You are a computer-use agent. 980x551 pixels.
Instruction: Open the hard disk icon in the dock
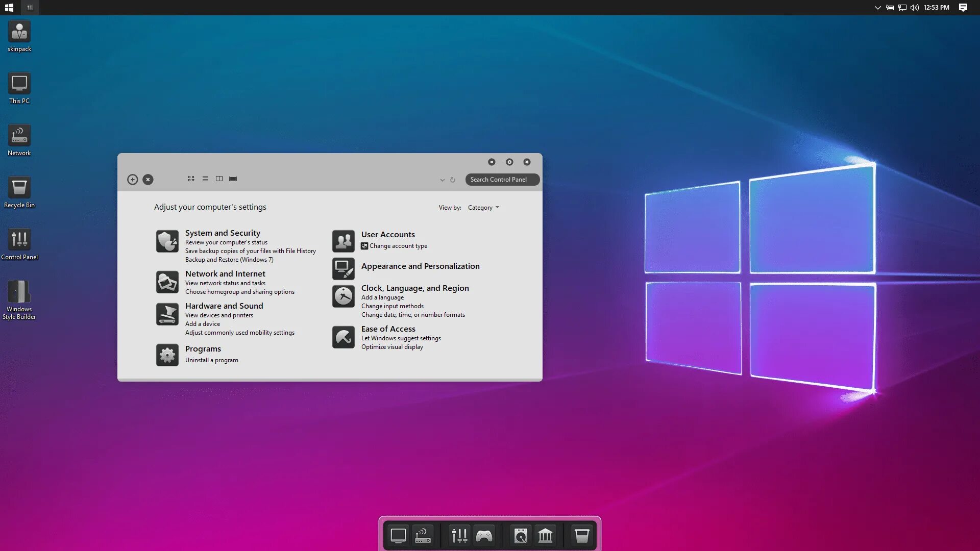tap(521, 536)
